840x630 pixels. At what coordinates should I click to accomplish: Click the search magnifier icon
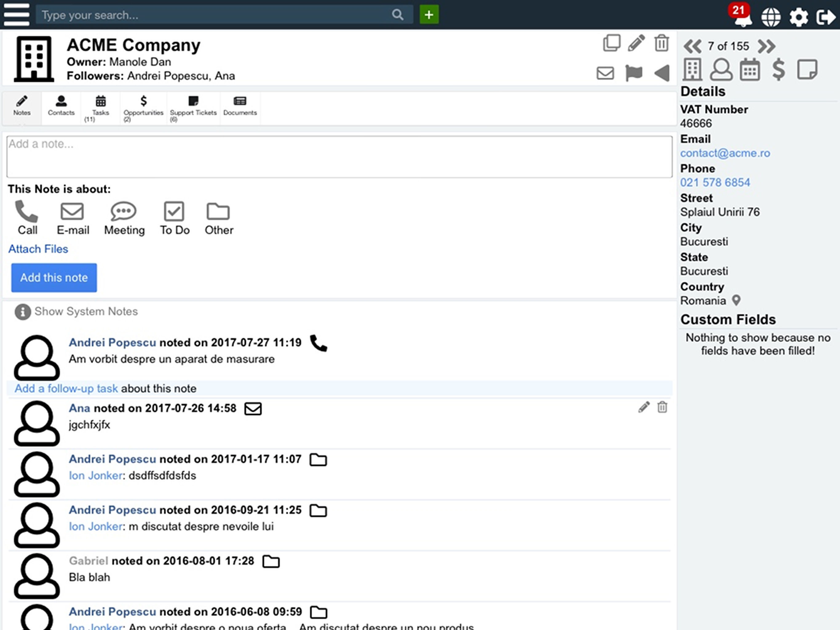(x=397, y=15)
